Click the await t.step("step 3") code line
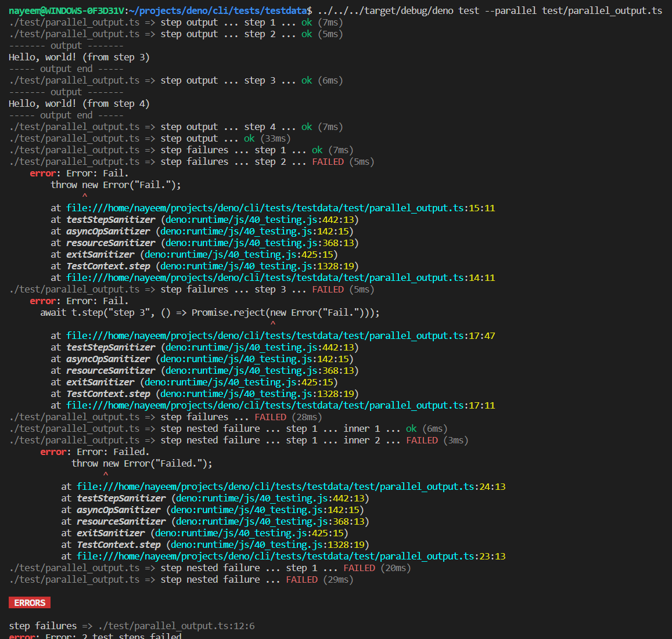 tap(210, 313)
